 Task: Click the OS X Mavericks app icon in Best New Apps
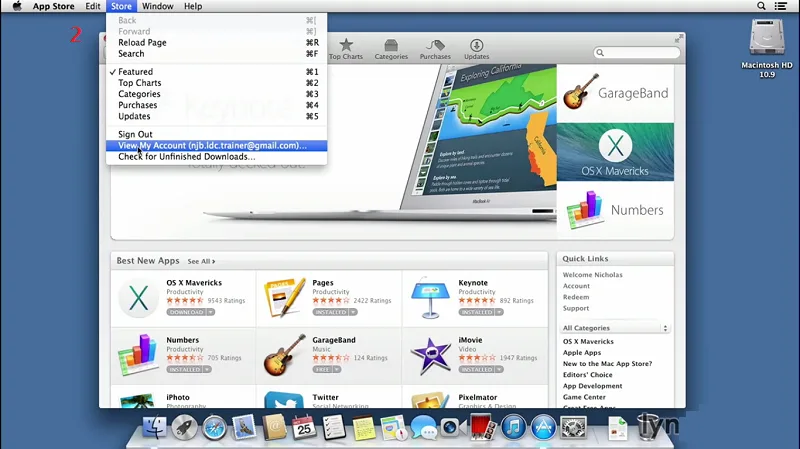(x=138, y=298)
